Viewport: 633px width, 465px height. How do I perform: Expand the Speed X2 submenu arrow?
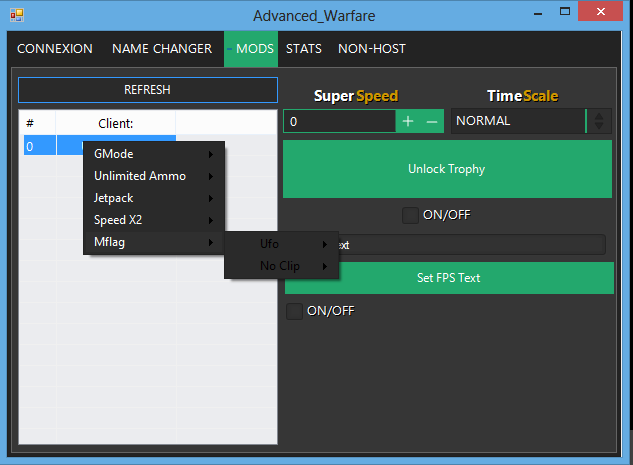(x=211, y=220)
